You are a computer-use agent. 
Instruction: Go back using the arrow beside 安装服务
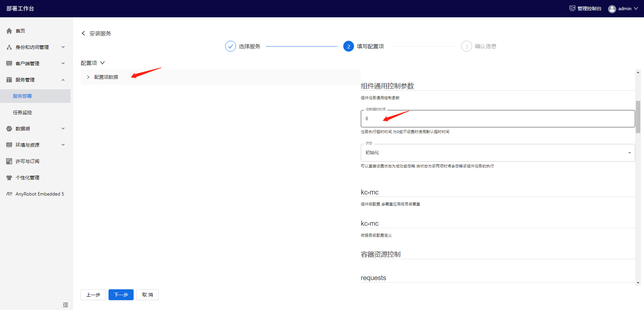pos(83,33)
